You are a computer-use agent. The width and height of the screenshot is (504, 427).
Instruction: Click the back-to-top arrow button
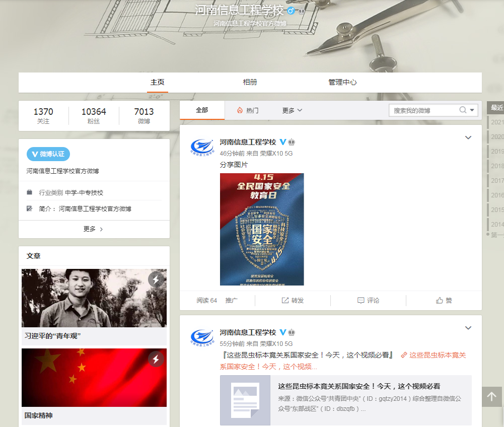tap(491, 397)
